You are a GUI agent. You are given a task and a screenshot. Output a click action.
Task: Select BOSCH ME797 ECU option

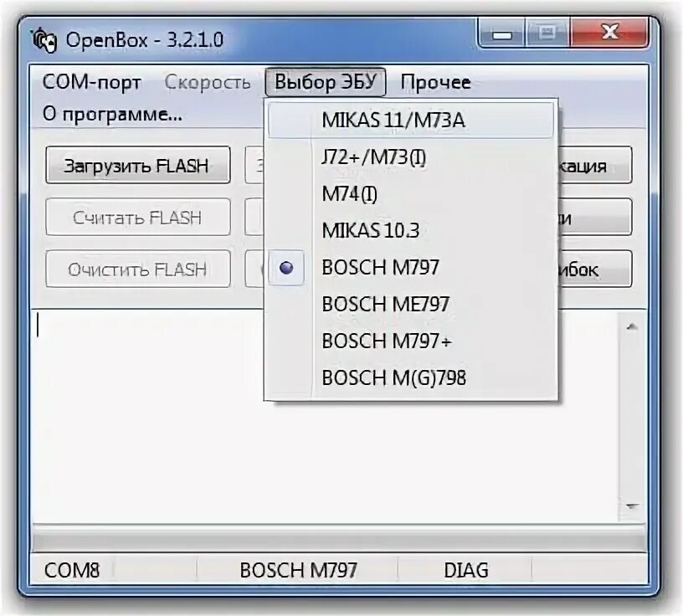(411, 304)
